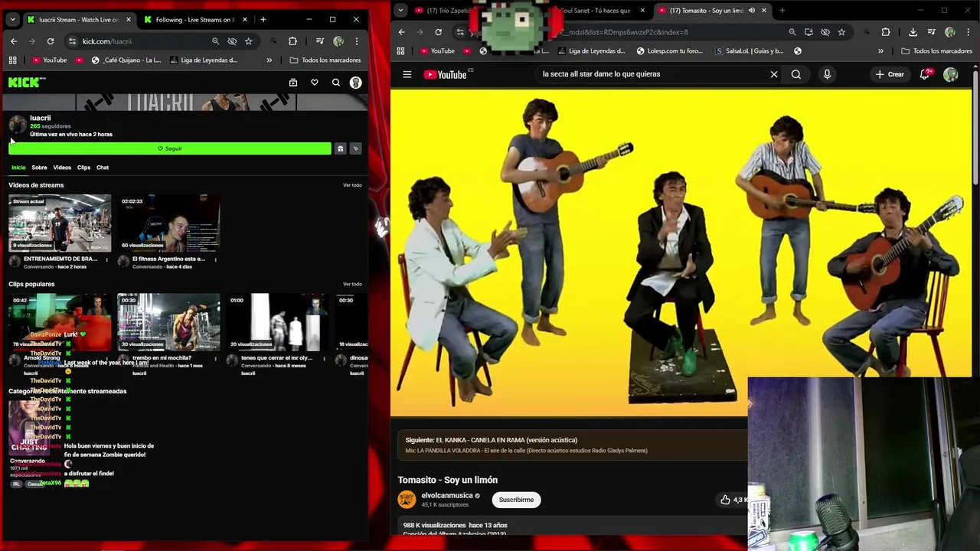Open options menu for ENTRENAMIENTO DE BRA... video

[x=106, y=259]
